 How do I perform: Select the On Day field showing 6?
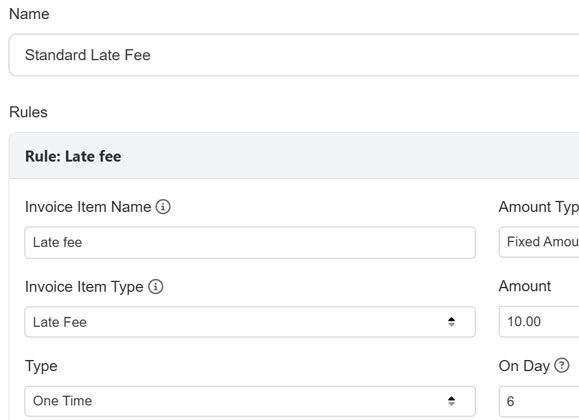coord(539,401)
